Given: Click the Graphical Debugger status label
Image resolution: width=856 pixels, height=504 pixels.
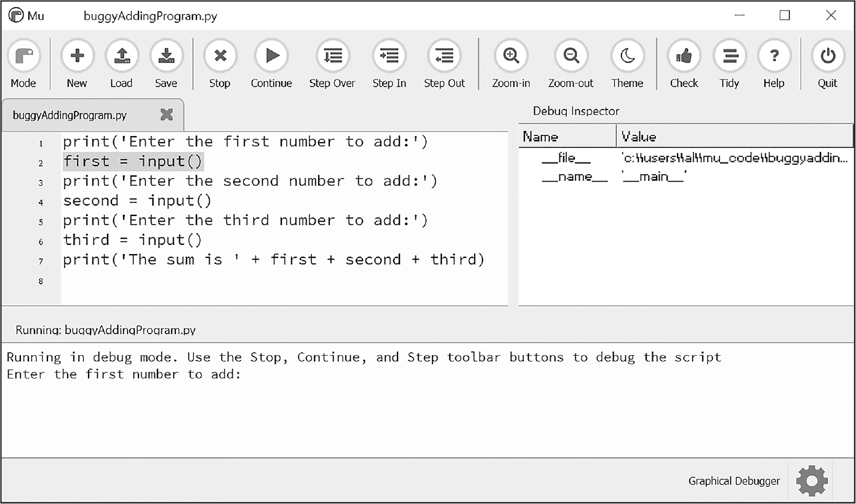Looking at the screenshot, I should point(734,481).
